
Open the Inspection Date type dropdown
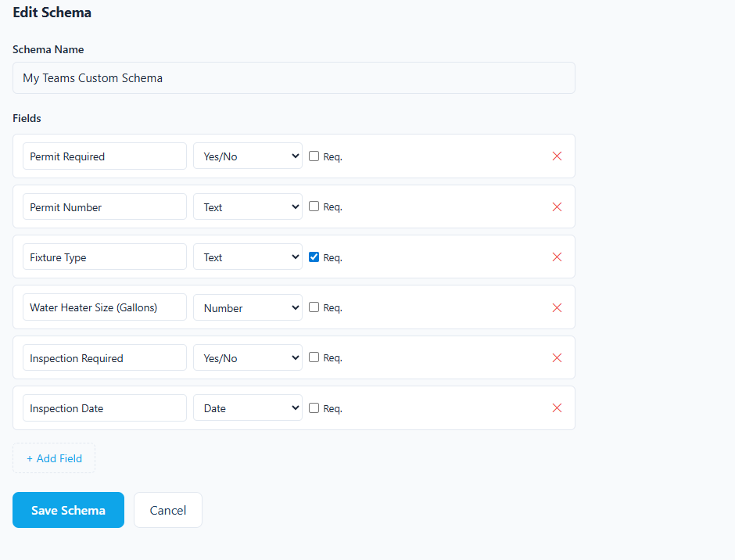248,407
